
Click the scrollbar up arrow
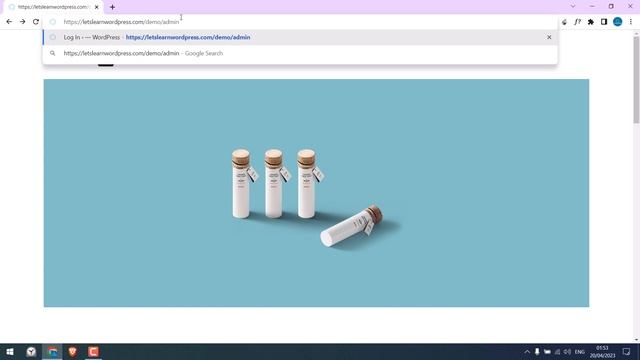pos(636,34)
